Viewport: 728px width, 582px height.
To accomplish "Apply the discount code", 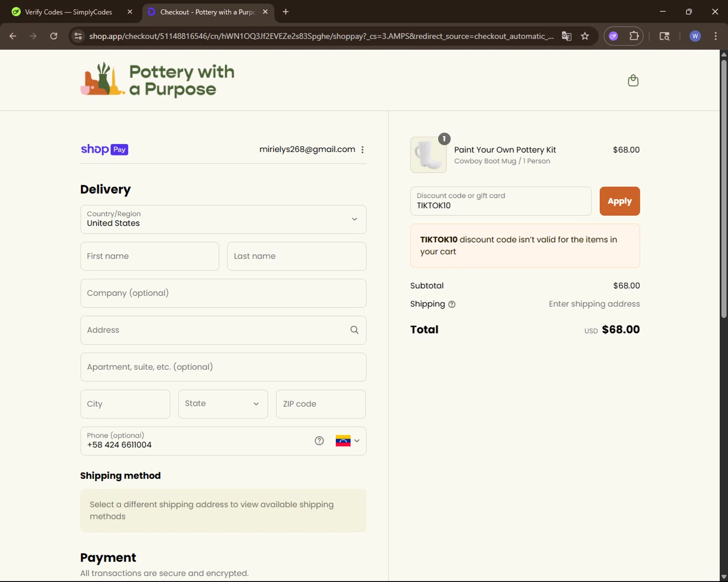I will click(x=620, y=201).
